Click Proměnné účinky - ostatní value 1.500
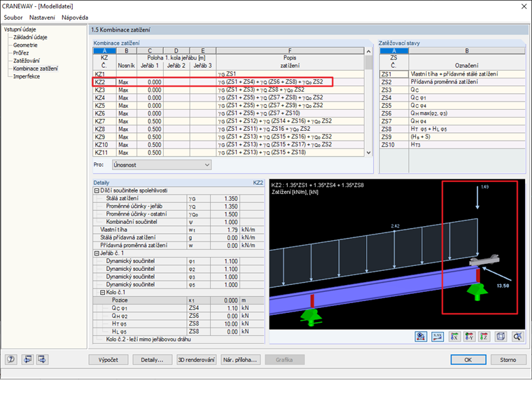The height and width of the screenshot is (399, 532). tap(225, 214)
